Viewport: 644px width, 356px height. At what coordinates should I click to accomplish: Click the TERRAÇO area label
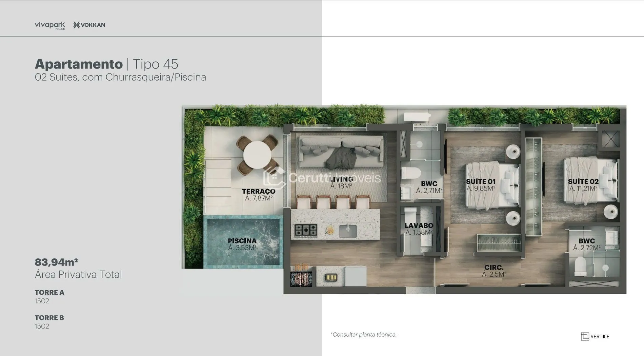pos(259,192)
